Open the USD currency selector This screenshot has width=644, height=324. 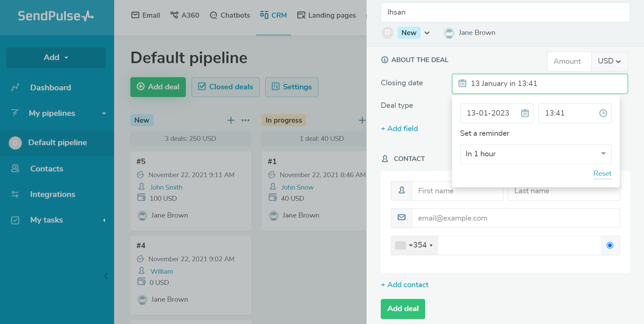(x=609, y=61)
